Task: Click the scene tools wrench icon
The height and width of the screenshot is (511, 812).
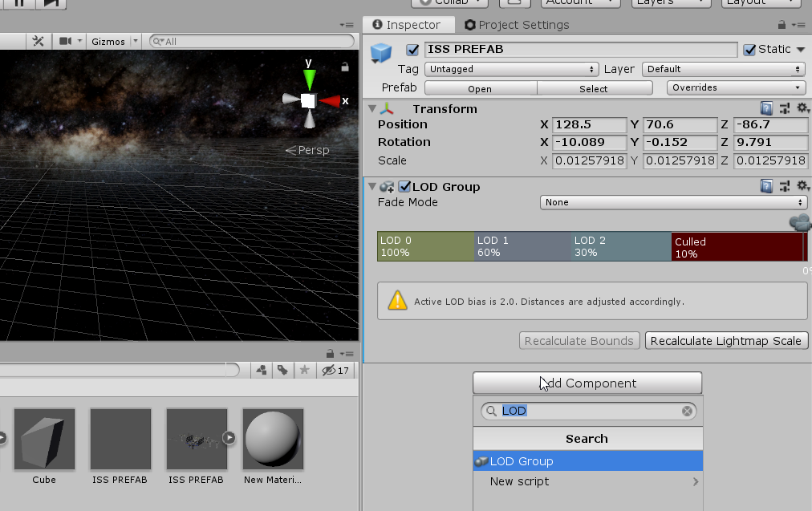Action: tap(38, 41)
